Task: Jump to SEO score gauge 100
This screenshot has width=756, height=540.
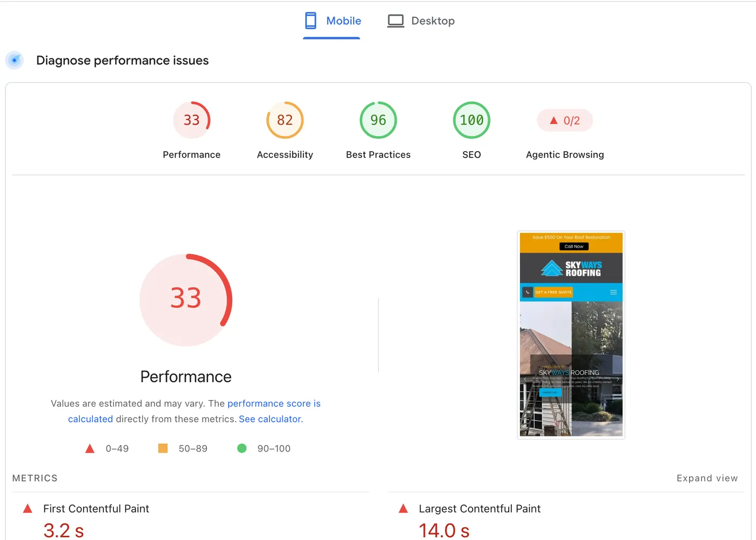Action: pyautogui.click(x=471, y=120)
